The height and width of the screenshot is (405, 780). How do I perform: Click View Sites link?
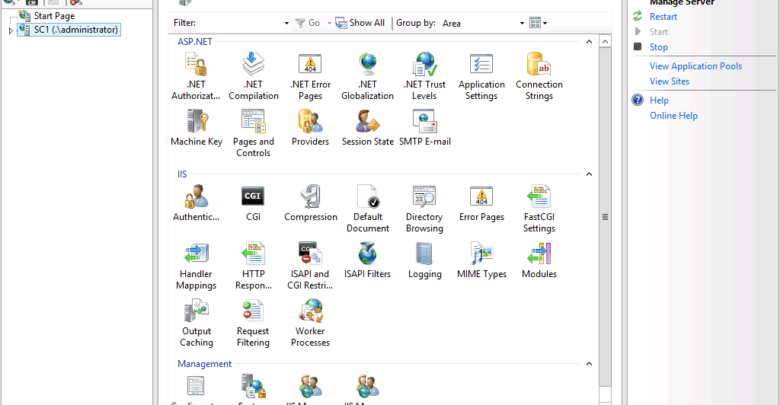(x=669, y=81)
